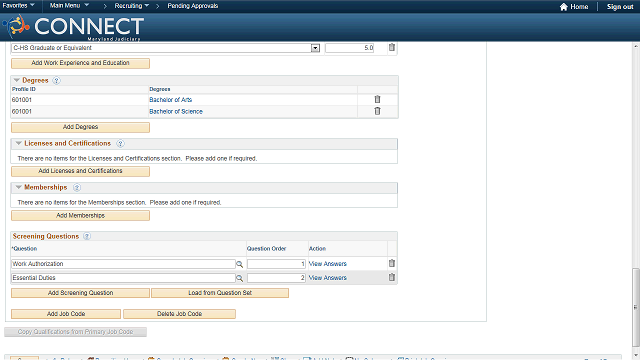Click Add Licenses and Certifications button
Viewport: 640px width, 360px height.
[x=80, y=171]
